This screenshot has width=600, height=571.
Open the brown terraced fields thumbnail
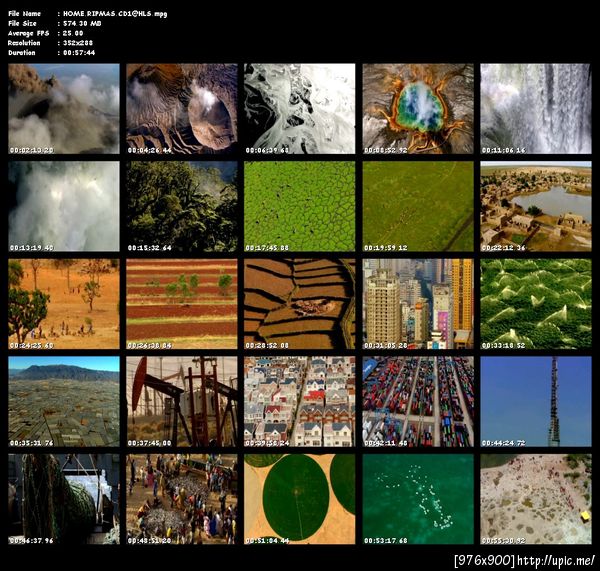pos(300,304)
